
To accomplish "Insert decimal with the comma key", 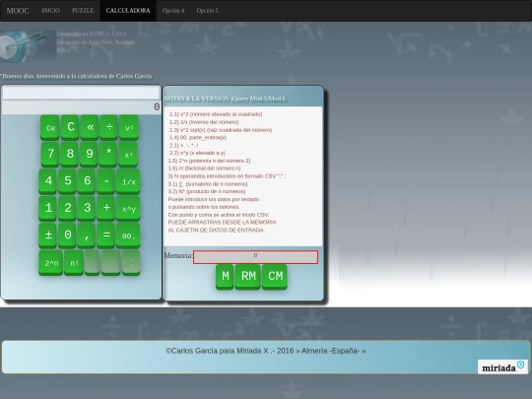I will pos(87,234).
